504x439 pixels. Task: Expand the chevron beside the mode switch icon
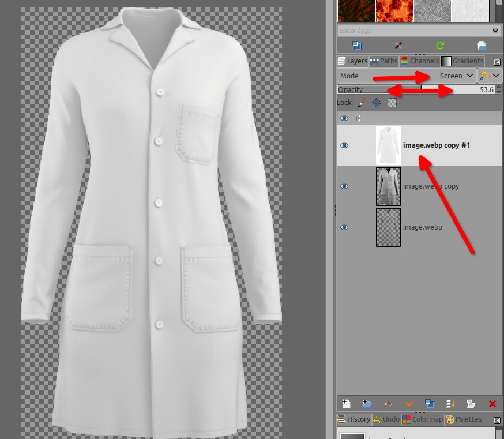pos(496,76)
